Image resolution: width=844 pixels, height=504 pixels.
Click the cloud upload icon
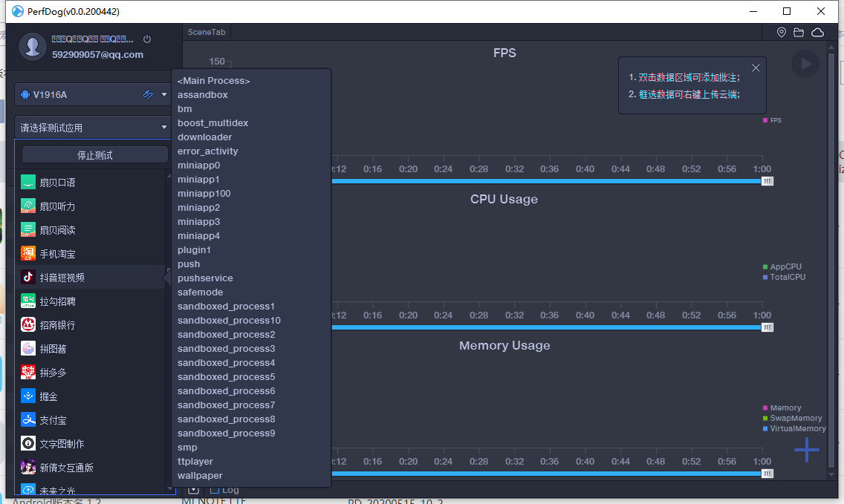pos(817,32)
